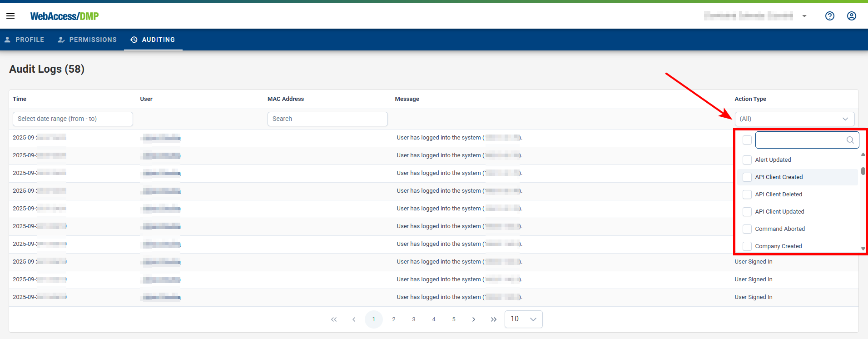Go to page 3 of audit logs
Viewport: 868px width, 339px height.
[413, 319]
